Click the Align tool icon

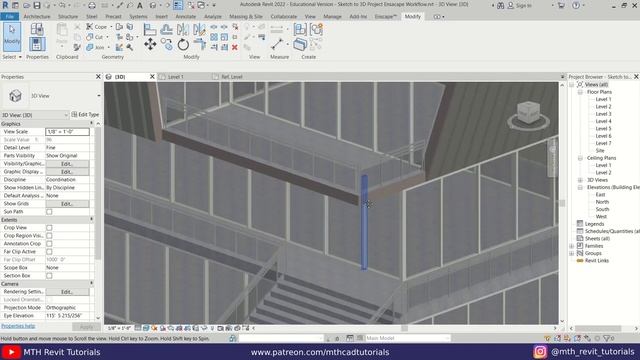pyautogui.click(x=150, y=29)
